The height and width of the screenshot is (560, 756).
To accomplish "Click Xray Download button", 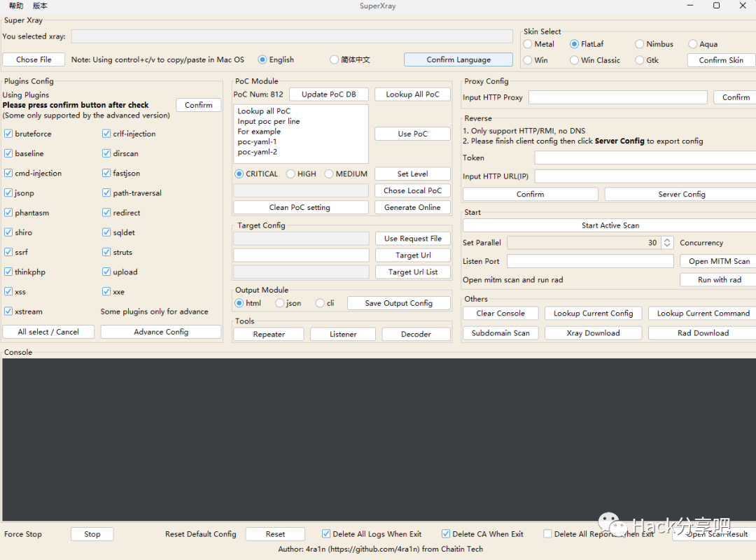I will (x=593, y=332).
